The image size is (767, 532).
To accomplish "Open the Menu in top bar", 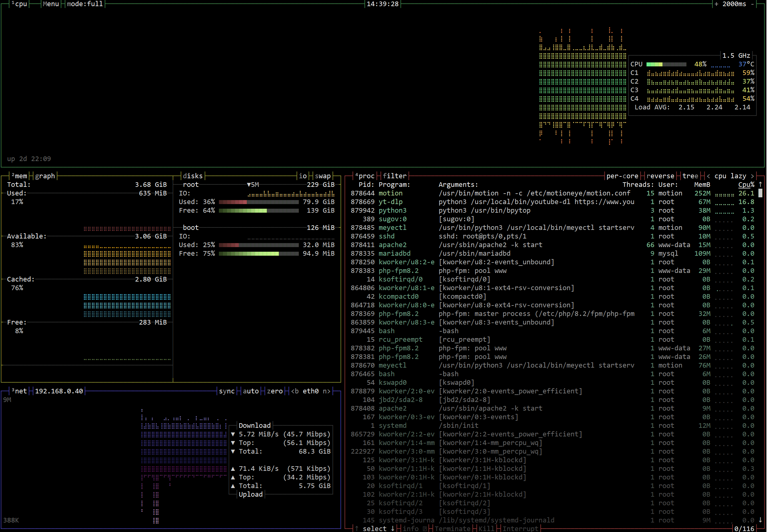I will click(51, 4).
